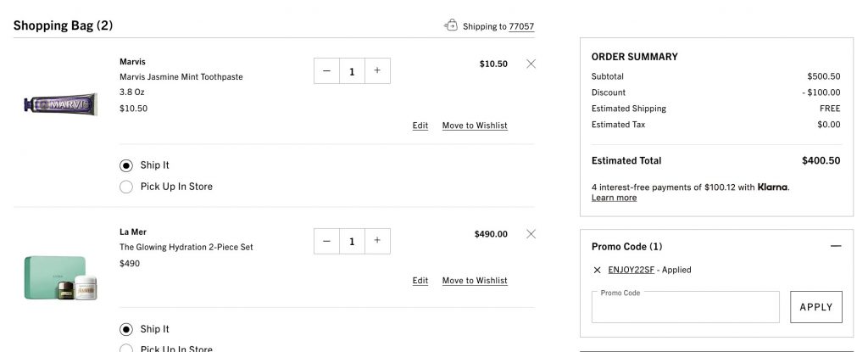This screenshot has height=352, width=868.
Task: Select Ship It for Marvis toothpaste
Action: tap(126, 165)
